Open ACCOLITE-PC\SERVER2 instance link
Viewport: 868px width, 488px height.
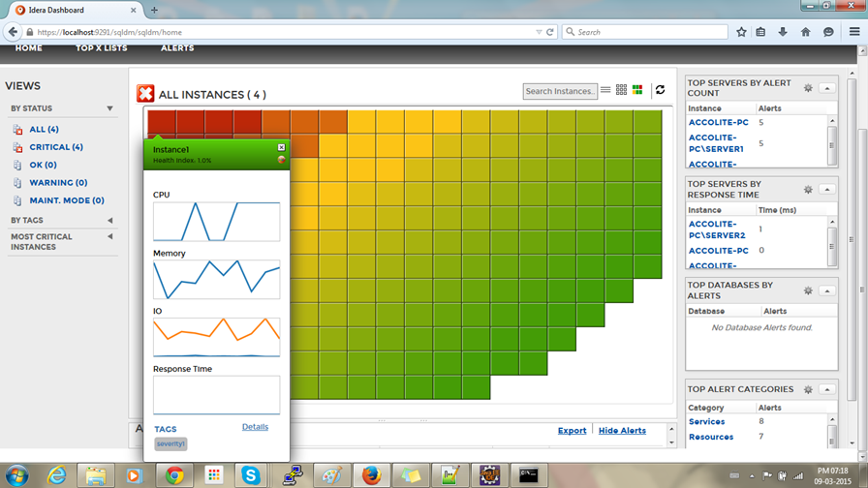click(717, 229)
